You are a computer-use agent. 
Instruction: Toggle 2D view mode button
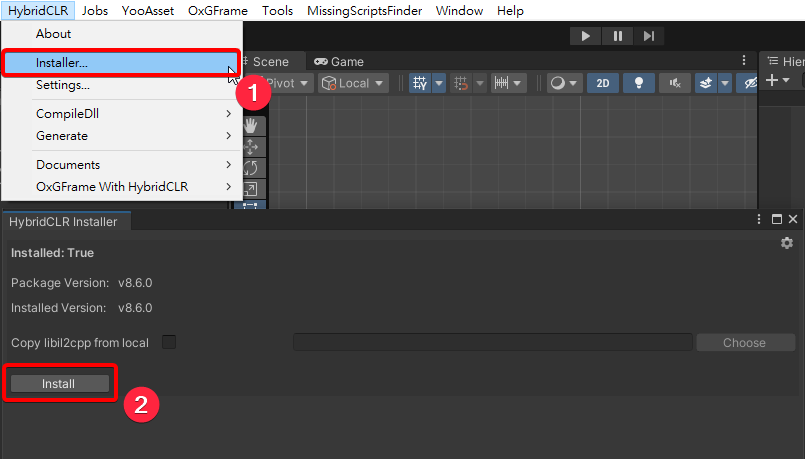coord(603,83)
